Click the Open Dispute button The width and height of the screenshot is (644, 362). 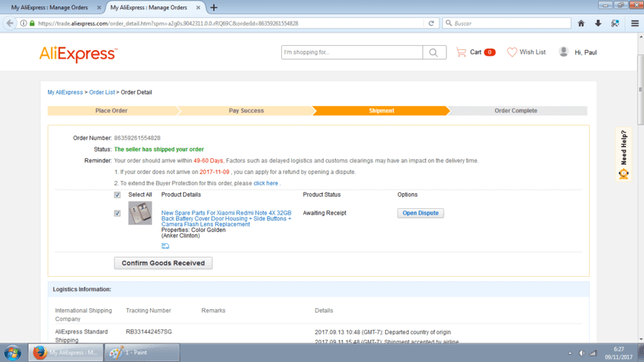420,213
